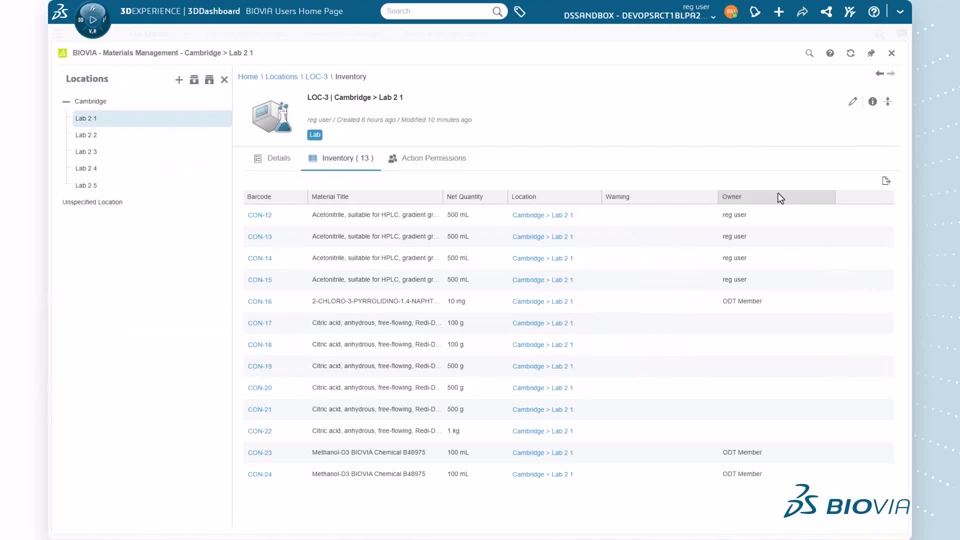This screenshot has width=960, height=540.
Task: Open container CON-12 link
Action: tap(260, 215)
